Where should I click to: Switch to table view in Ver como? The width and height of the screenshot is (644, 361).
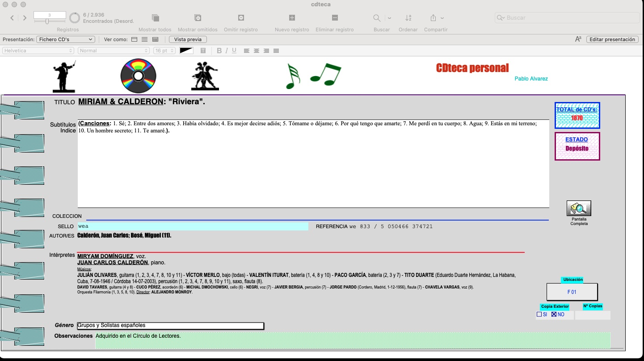point(155,39)
